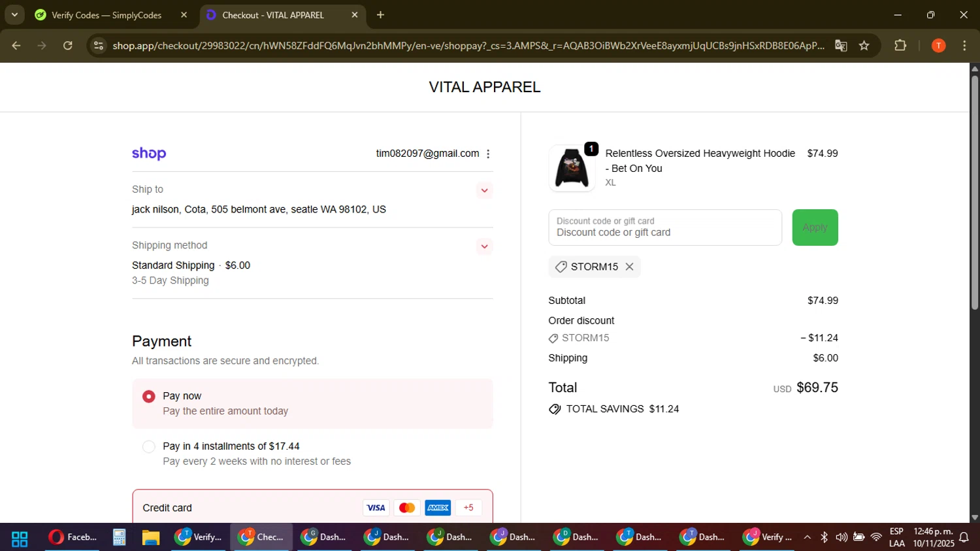Open volume control in tray
The height and width of the screenshot is (551, 980).
[x=841, y=537]
